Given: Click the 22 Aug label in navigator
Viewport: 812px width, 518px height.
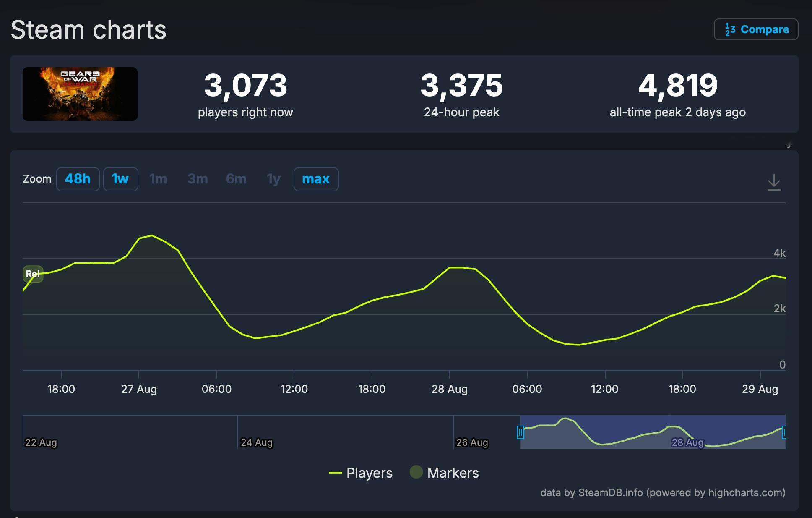Looking at the screenshot, I should (41, 442).
